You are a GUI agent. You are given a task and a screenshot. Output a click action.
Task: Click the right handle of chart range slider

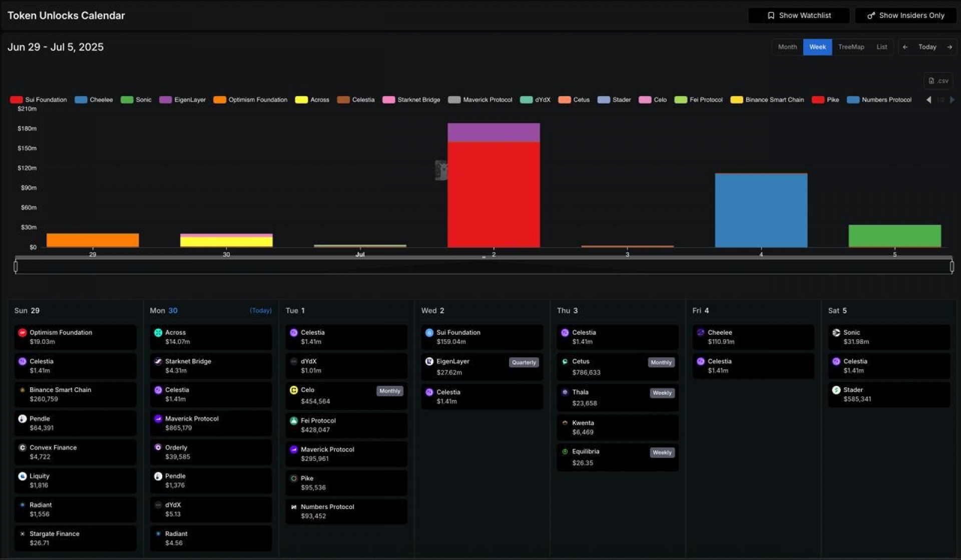[951, 267]
